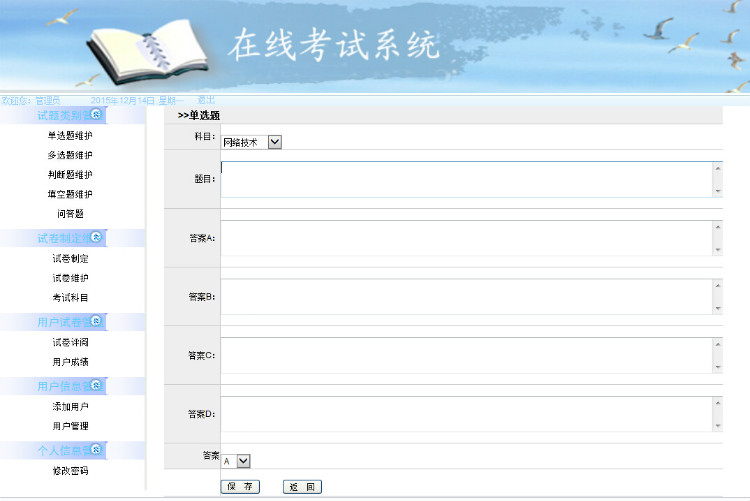Open 多选题维护 in the sidebar
750x501 pixels.
70,155
